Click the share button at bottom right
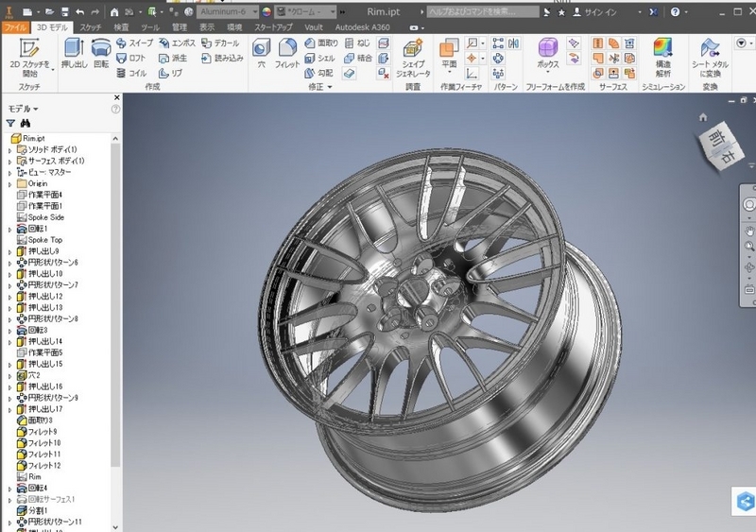Image resolution: width=756 pixels, height=532 pixels. 746,501
